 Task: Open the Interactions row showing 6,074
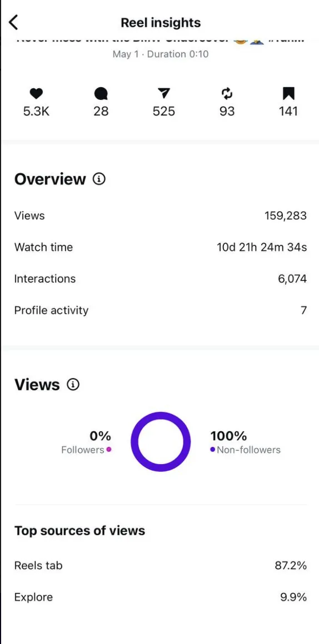[x=160, y=279]
